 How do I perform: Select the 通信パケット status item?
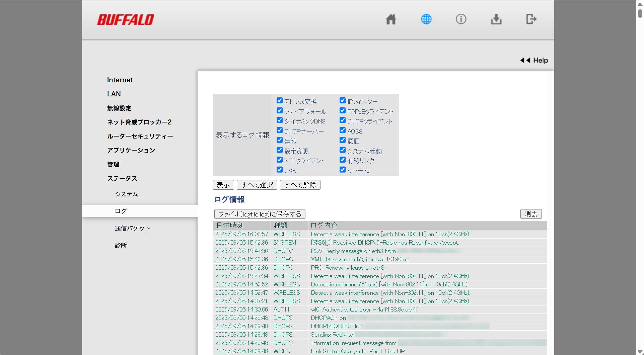coord(133,228)
